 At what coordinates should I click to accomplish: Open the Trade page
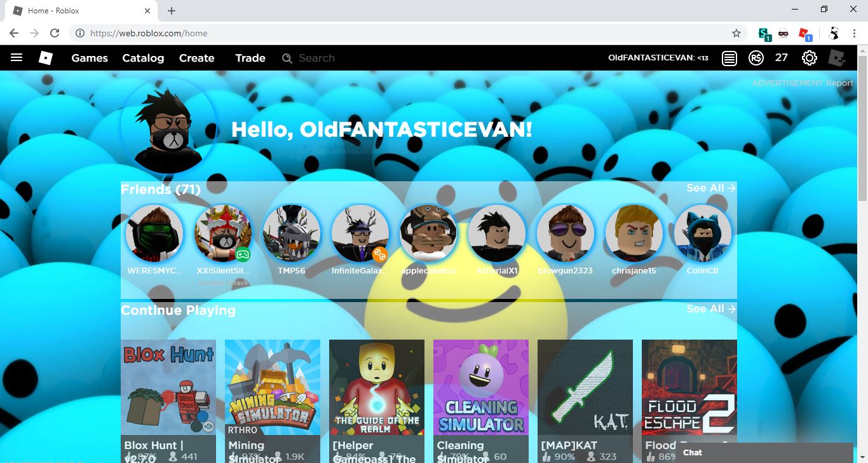[250, 58]
